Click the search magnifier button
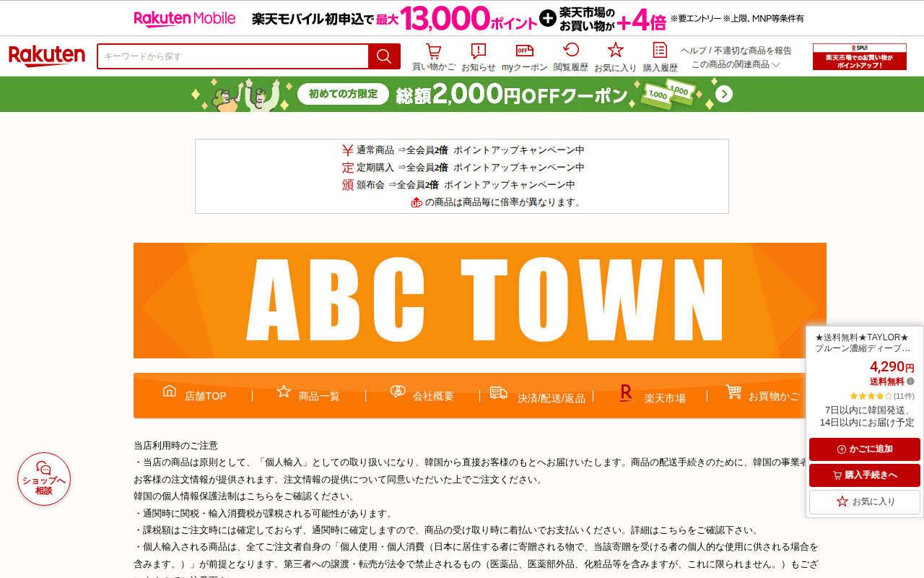The width and height of the screenshot is (924, 578). coord(384,56)
